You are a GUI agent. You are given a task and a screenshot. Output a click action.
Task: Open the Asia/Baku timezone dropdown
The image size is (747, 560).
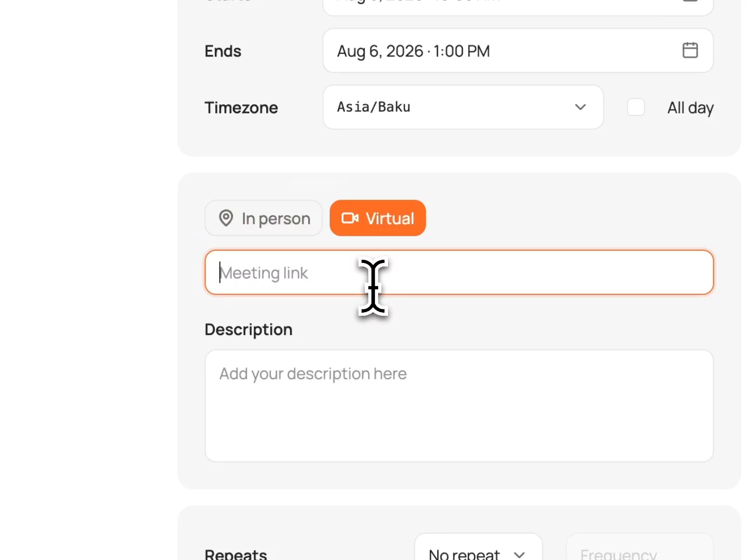[x=463, y=107]
